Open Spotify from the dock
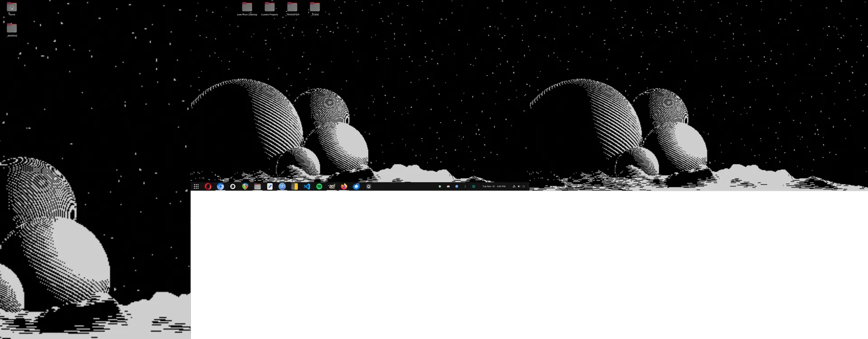This screenshot has height=339, width=868. [319, 186]
